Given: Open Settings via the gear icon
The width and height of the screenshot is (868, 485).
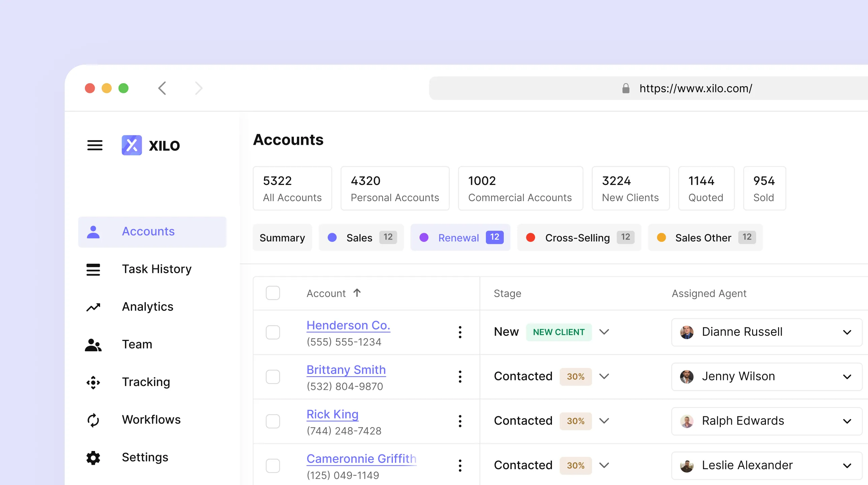Looking at the screenshot, I should tap(93, 458).
